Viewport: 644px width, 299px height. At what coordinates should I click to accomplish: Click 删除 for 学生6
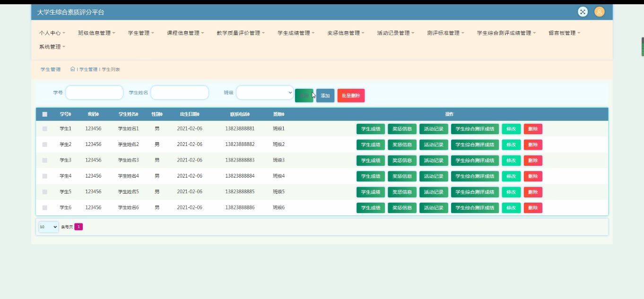point(533,208)
